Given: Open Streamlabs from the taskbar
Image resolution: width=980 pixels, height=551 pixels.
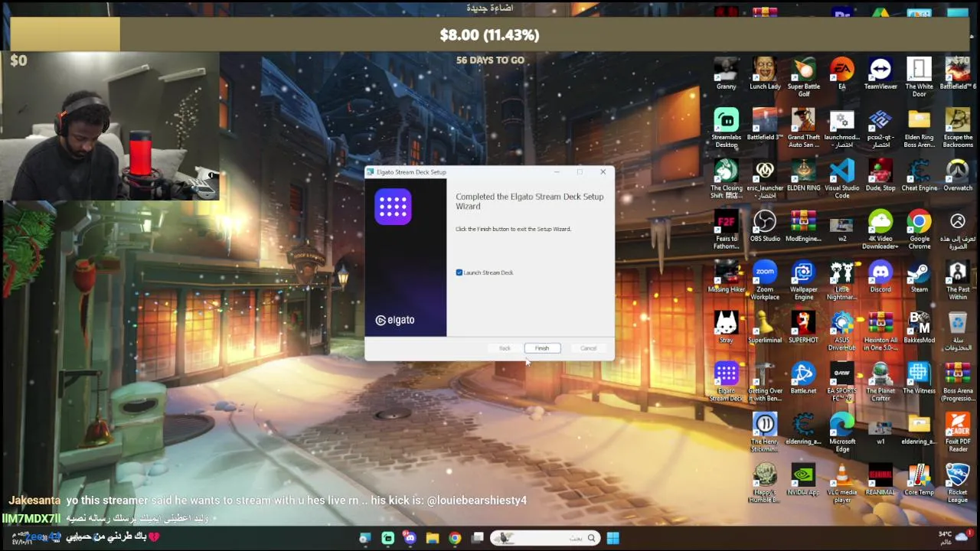Looking at the screenshot, I should coord(388,538).
